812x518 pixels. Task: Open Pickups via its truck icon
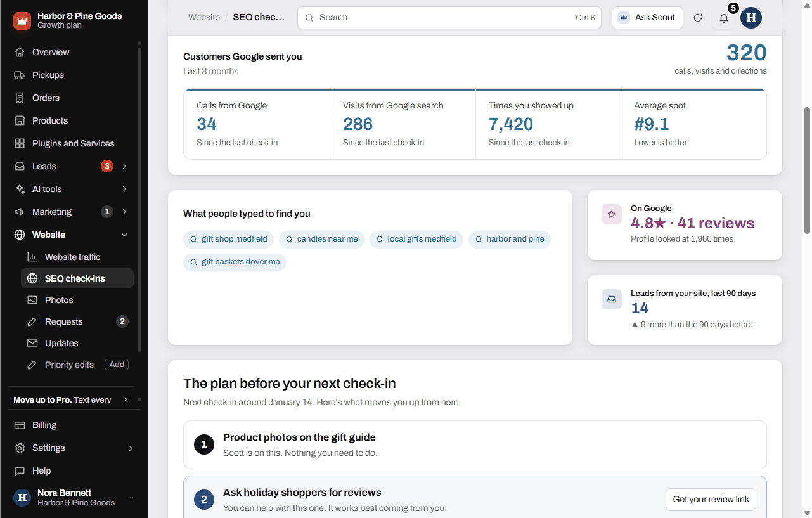point(20,75)
